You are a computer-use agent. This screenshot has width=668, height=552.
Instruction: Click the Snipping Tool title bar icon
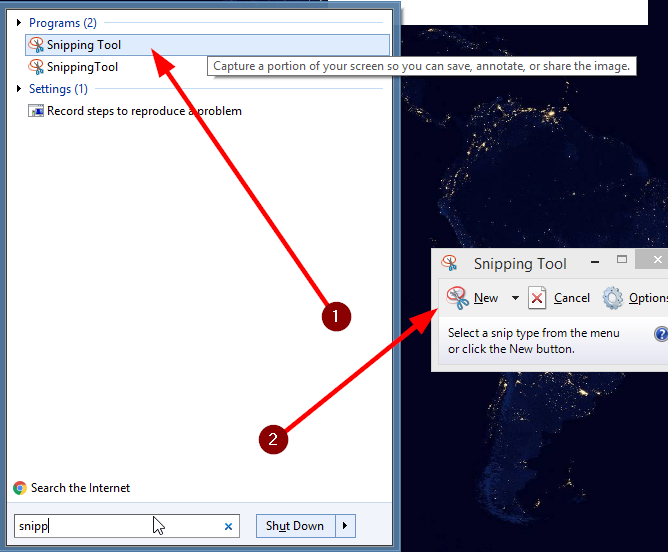(451, 264)
